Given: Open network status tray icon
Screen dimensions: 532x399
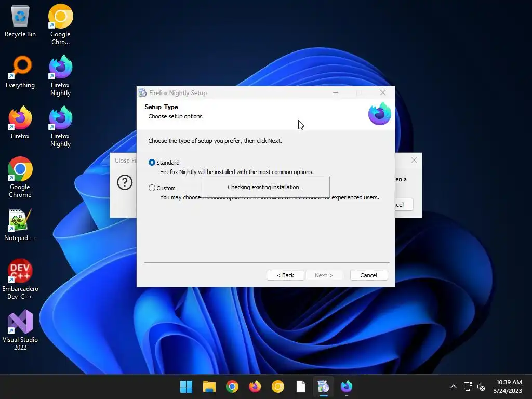Looking at the screenshot, I should (x=468, y=387).
